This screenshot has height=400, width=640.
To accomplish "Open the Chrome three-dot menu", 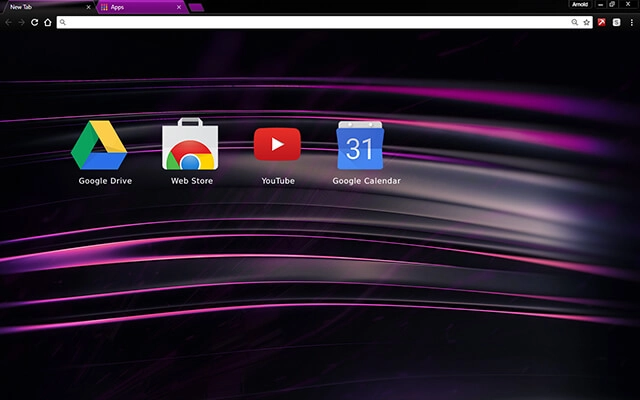I will tap(631, 22).
